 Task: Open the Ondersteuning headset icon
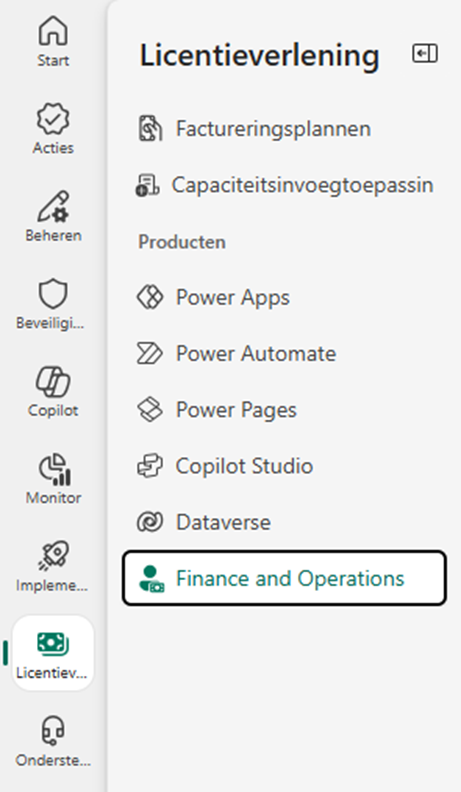click(x=53, y=730)
